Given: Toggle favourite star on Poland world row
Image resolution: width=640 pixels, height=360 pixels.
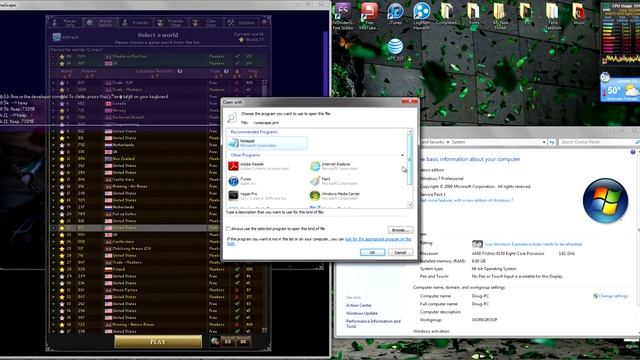Looking at the screenshot, I should [62, 269].
